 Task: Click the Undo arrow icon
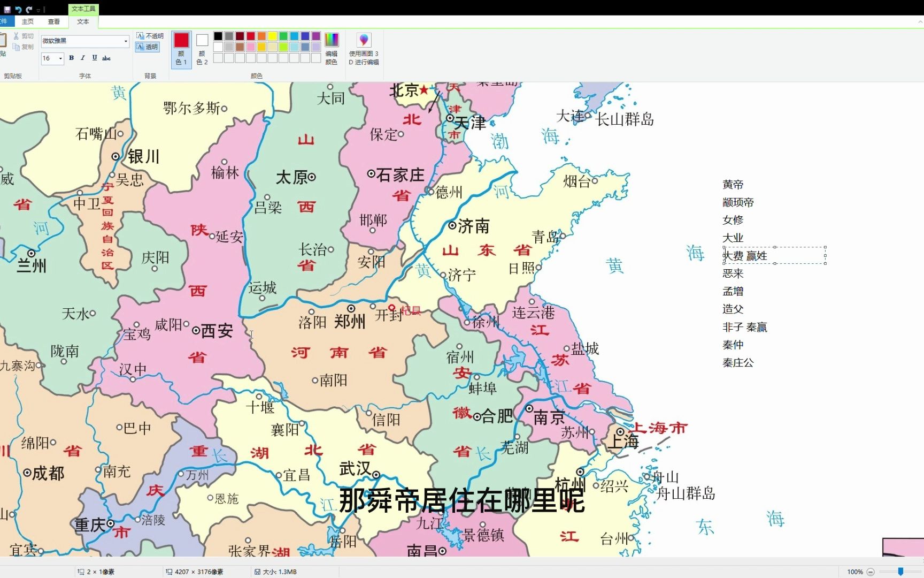(18, 9)
